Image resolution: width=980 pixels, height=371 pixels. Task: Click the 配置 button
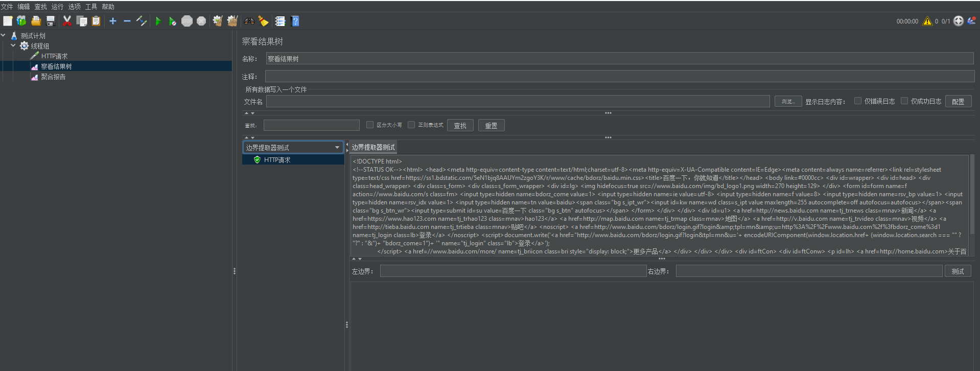[958, 101]
